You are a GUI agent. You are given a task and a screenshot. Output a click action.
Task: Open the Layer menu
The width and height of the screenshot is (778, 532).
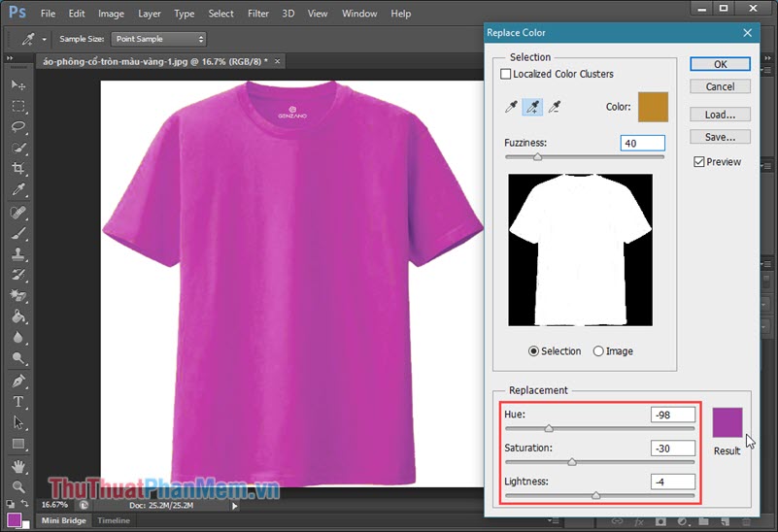[x=149, y=14]
